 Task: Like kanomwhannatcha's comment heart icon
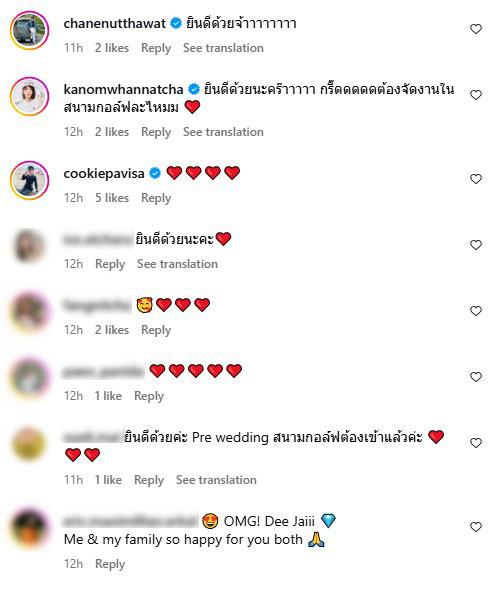[x=476, y=95]
